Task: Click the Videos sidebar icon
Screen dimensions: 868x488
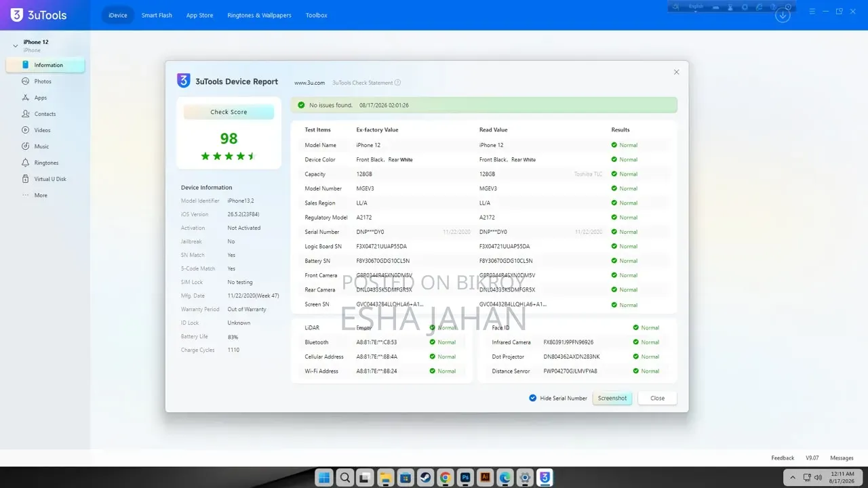Action: 26,130
